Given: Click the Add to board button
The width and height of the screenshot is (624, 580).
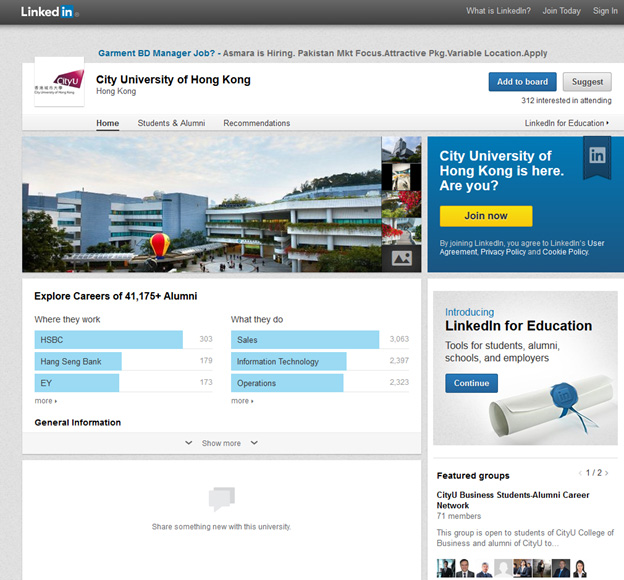Looking at the screenshot, I should pyautogui.click(x=523, y=82).
